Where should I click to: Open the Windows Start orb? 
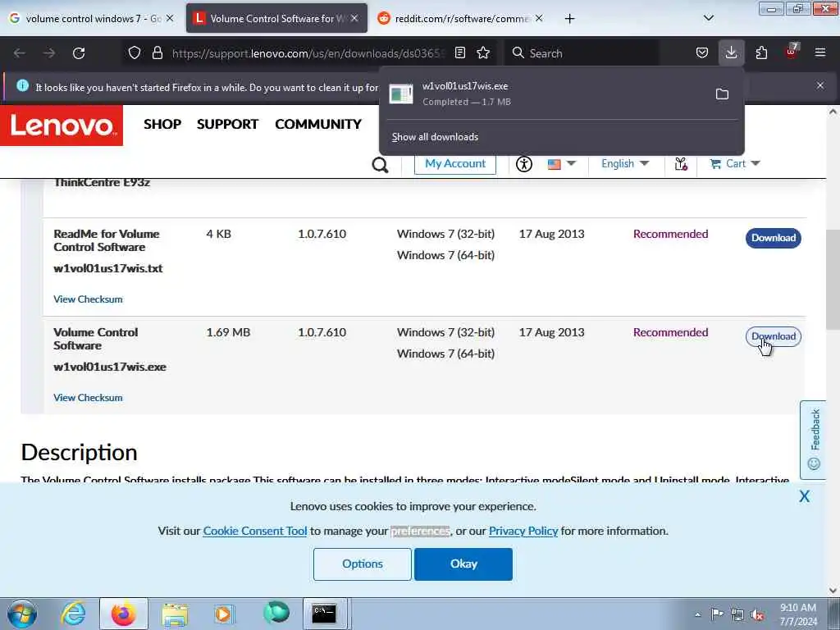point(22,614)
